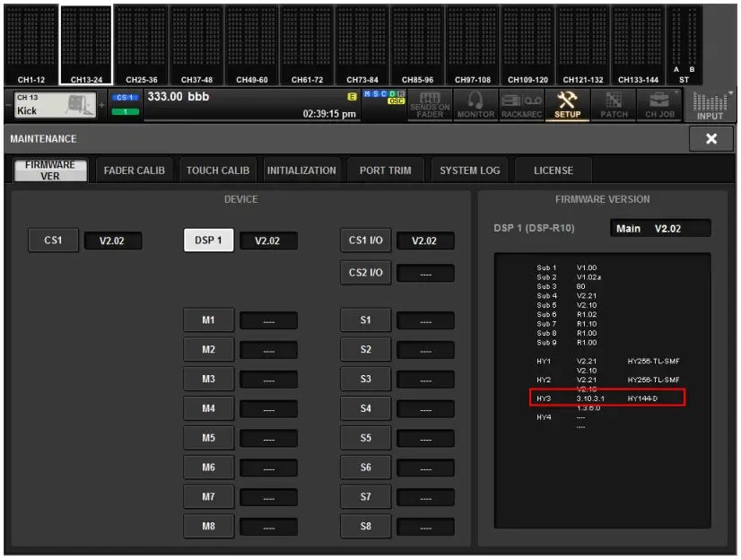Image resolution: width=741 pixels, height=560 pixels.
Task: Select the S8 device button
Action: (x=365, y=526)
